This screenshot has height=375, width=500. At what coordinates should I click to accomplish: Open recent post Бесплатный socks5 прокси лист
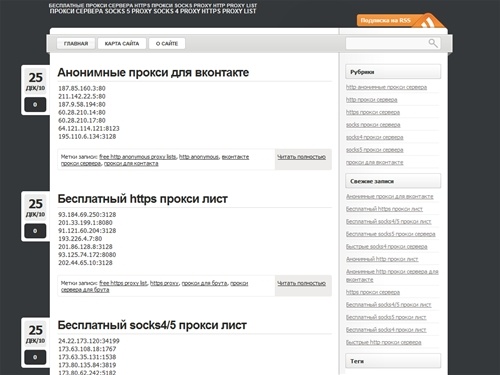pos(386,317)
